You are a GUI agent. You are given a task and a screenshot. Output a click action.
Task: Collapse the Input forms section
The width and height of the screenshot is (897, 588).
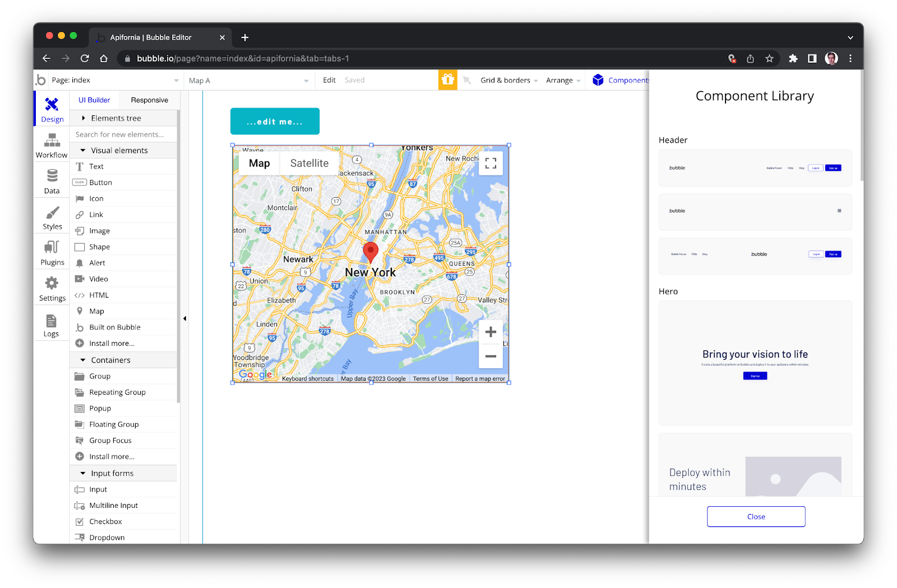(124, 473)
